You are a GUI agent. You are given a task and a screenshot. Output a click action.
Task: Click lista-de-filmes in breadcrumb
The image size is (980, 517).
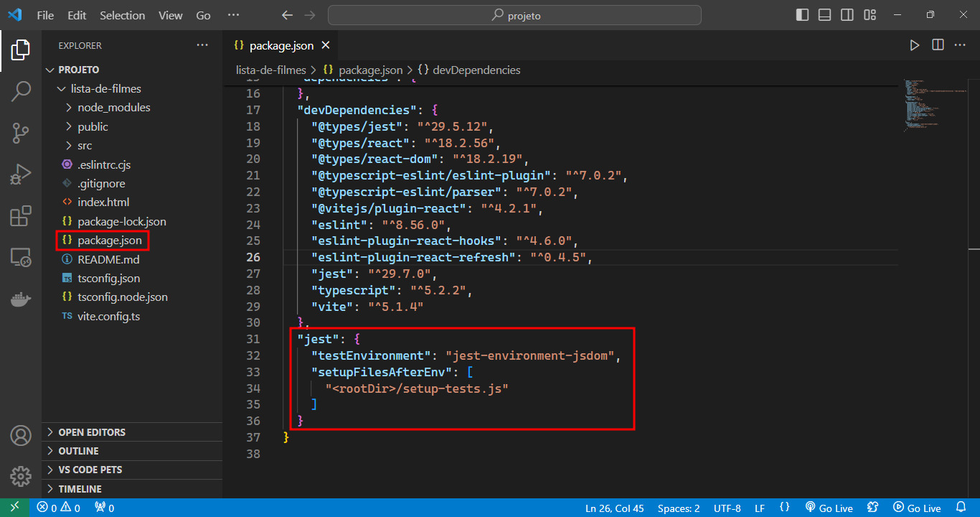[x=271, y=70]
